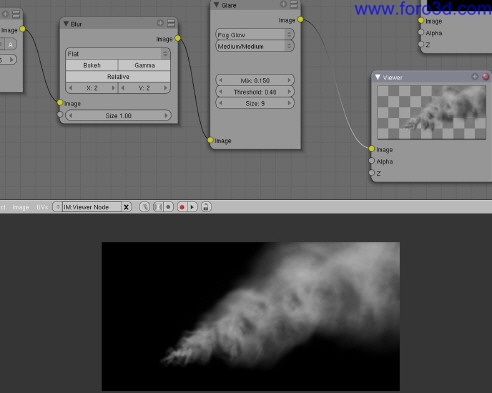Click the Viewer node Z input socket

pos(372,173)
